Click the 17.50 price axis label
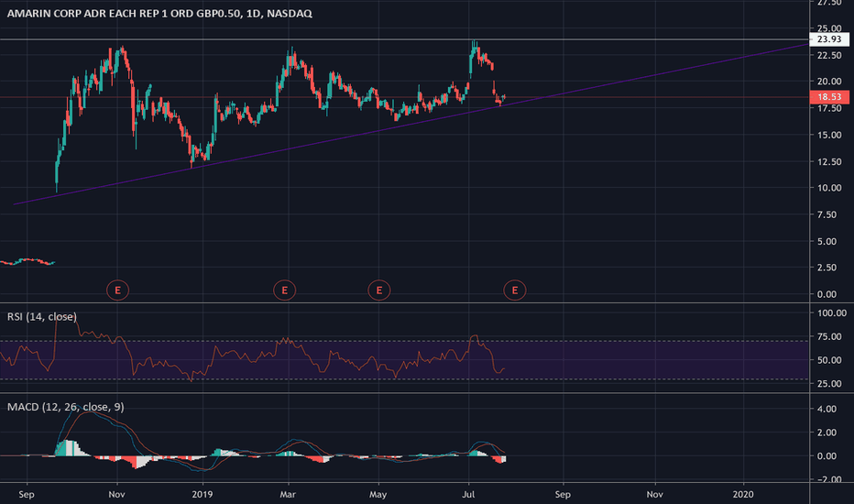Screen dimensions: 854x504 (829, 108)
